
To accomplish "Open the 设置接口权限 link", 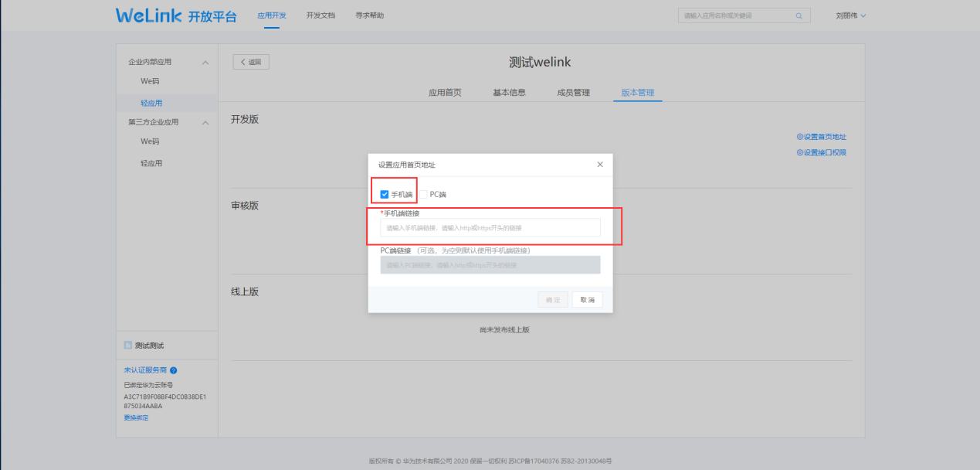I will 822,152.
